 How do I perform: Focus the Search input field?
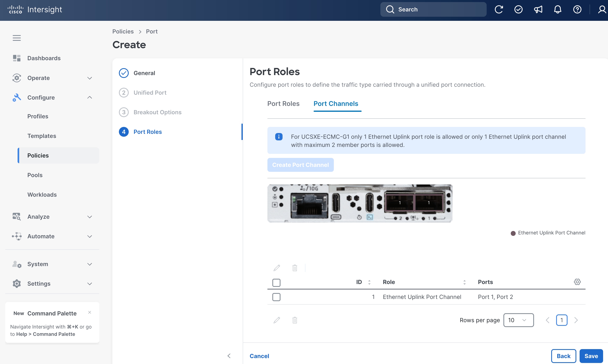[x=433, y=9]
